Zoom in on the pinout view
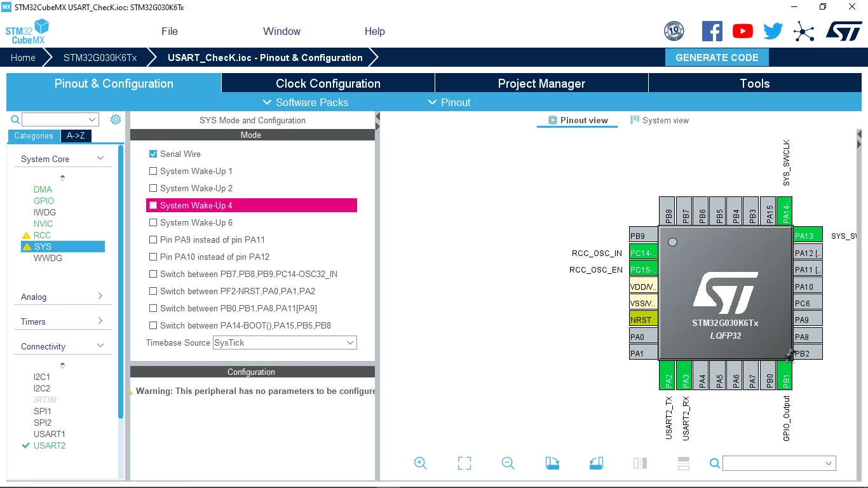 [420, 463]
